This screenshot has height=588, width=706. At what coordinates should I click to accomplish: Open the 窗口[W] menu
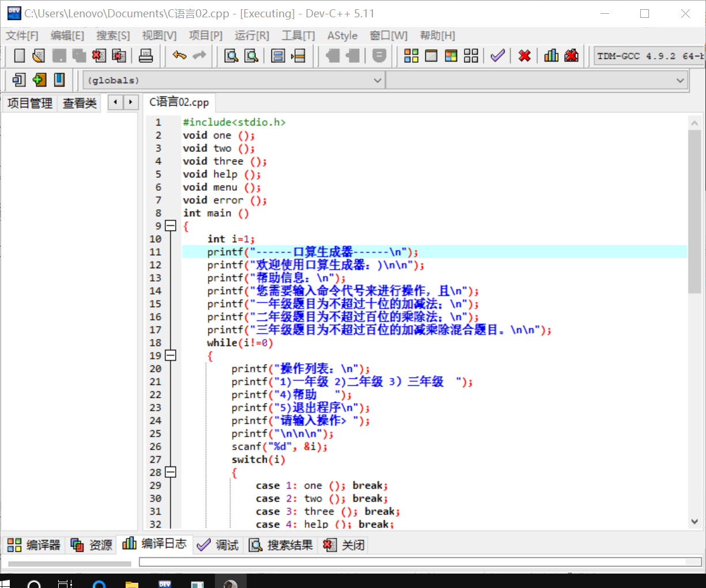[x=388, y=36]
